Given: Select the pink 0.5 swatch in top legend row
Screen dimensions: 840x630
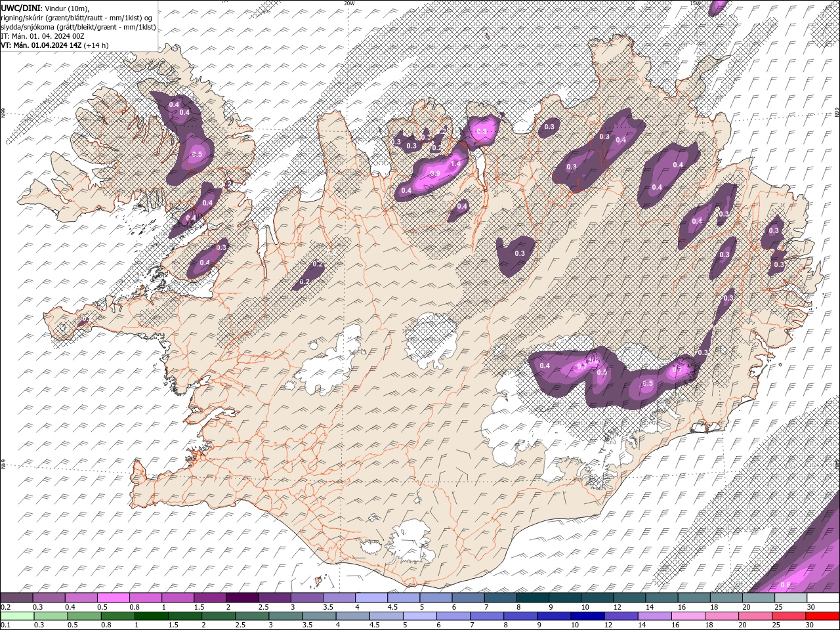Looking at the screenshot, I should click(113, 598).
